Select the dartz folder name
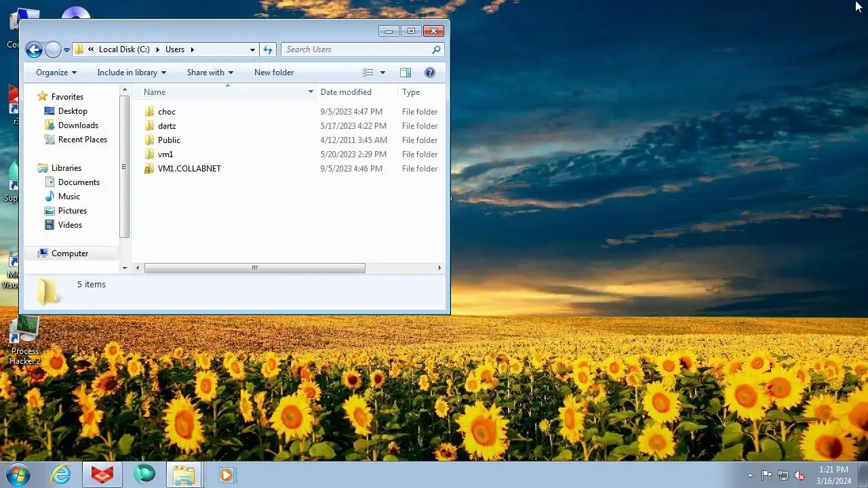 (167, 126)
